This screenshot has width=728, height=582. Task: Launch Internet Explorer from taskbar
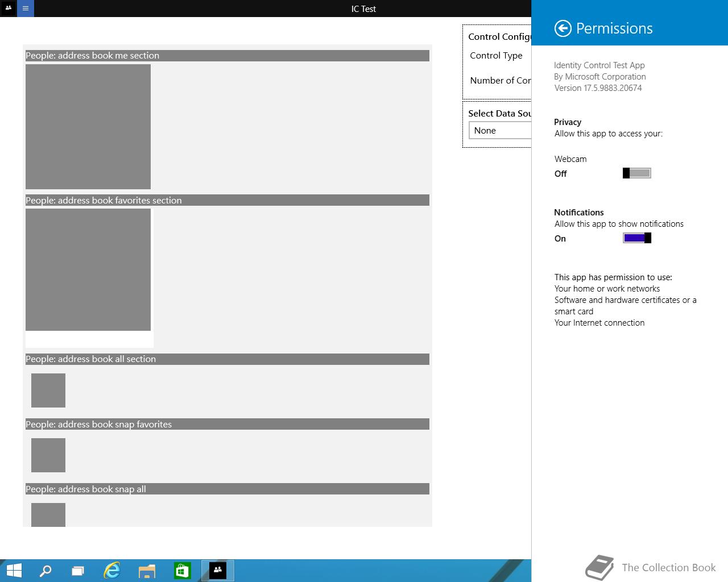[112, 571]
